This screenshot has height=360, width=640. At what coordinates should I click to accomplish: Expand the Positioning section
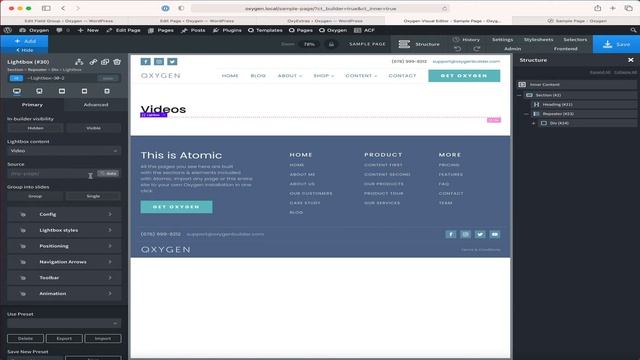tap(64, 246)
